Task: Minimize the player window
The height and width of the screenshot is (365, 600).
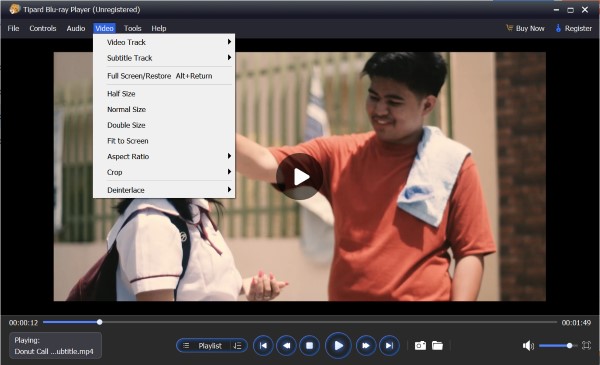Action: click(556, 10)
